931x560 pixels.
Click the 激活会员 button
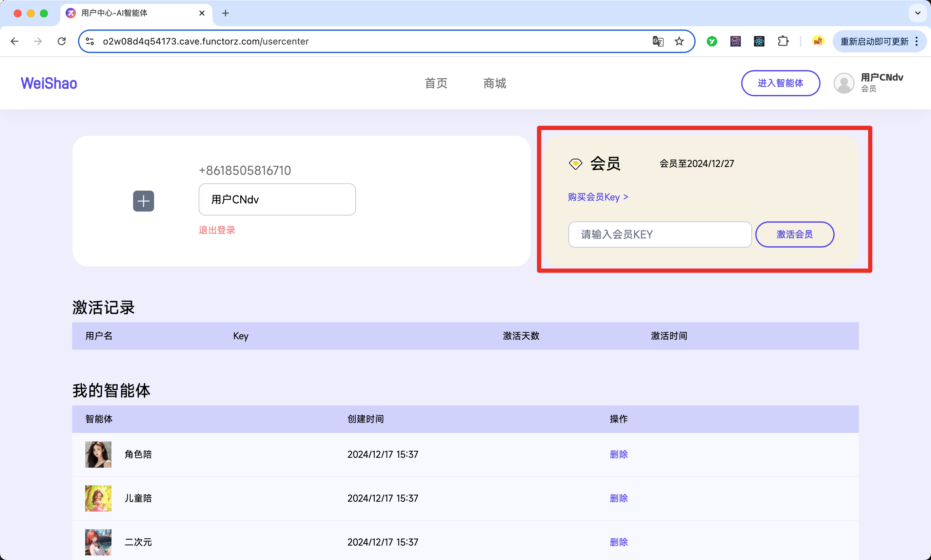click(x=795, y=234)
